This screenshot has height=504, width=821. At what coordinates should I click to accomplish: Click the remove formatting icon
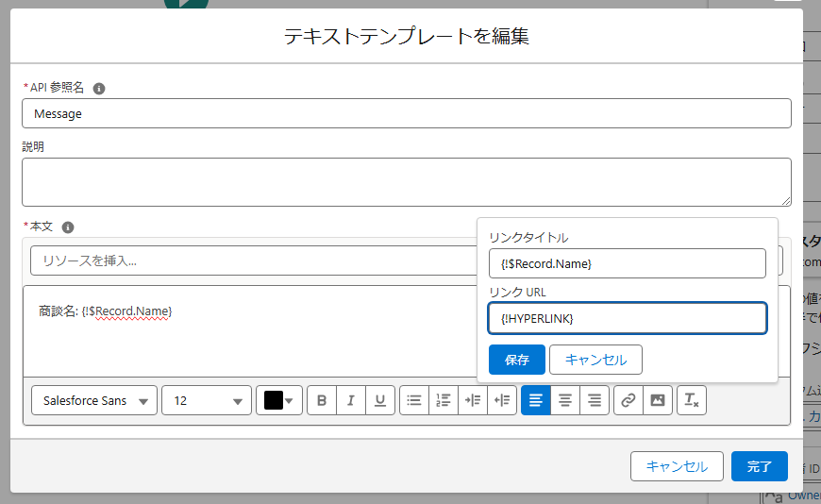pyautogui.click(x=692, y=400)
